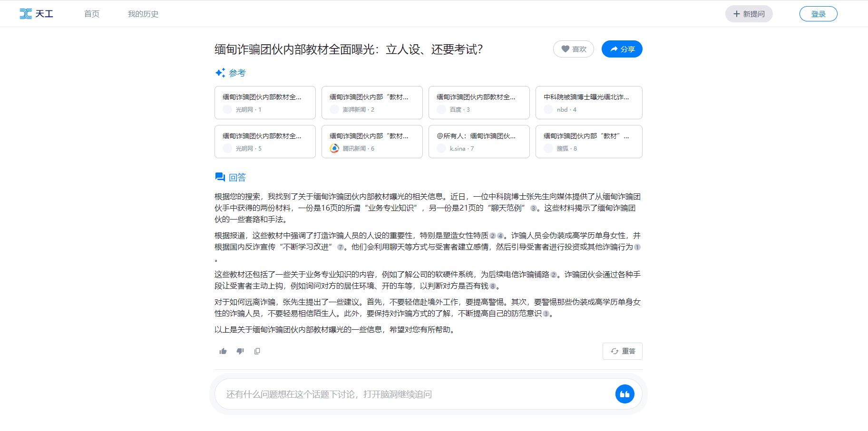Viewport: 868px width, 431px height.
Task: Click the 腾讯新闻 favicon on its reference card
Action: click(334, 148)
